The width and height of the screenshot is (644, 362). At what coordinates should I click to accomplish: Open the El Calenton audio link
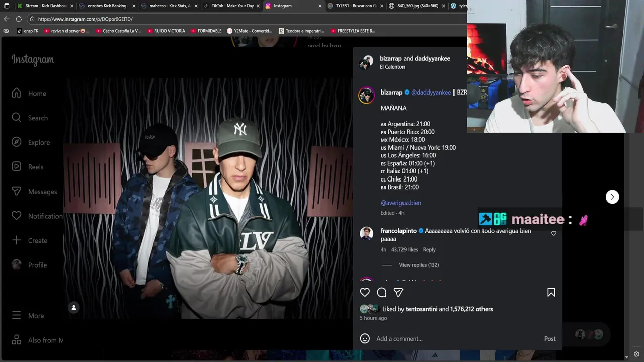(x=392, y=67)
